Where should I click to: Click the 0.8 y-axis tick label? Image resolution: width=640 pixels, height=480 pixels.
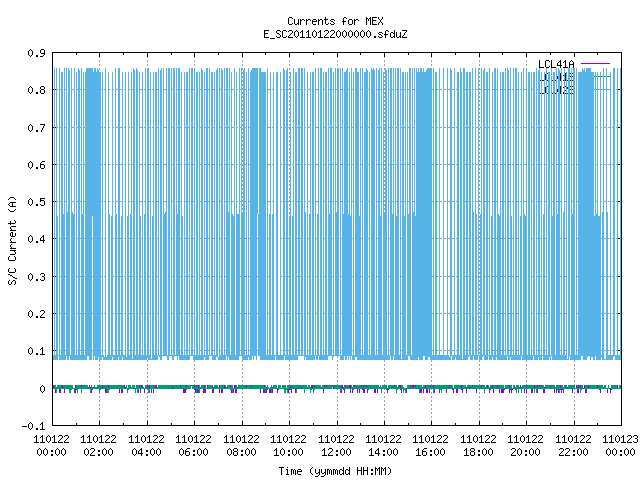[36, 90]
